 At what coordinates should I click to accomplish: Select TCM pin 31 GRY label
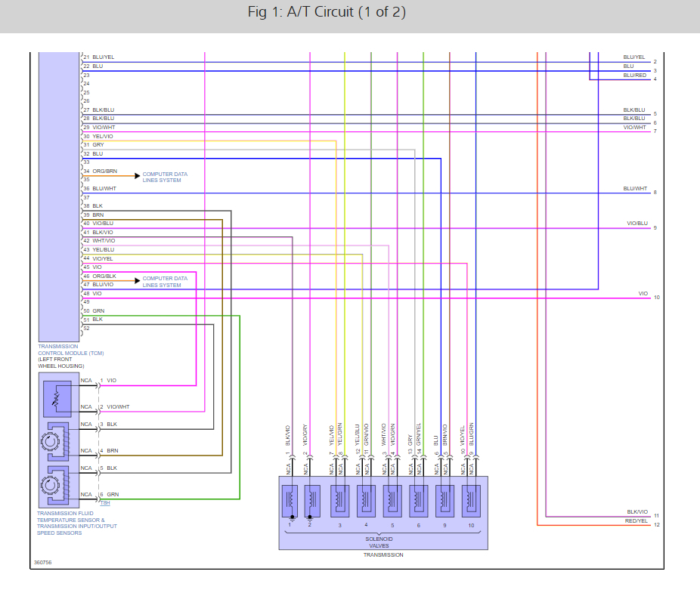tap(94, 144)
